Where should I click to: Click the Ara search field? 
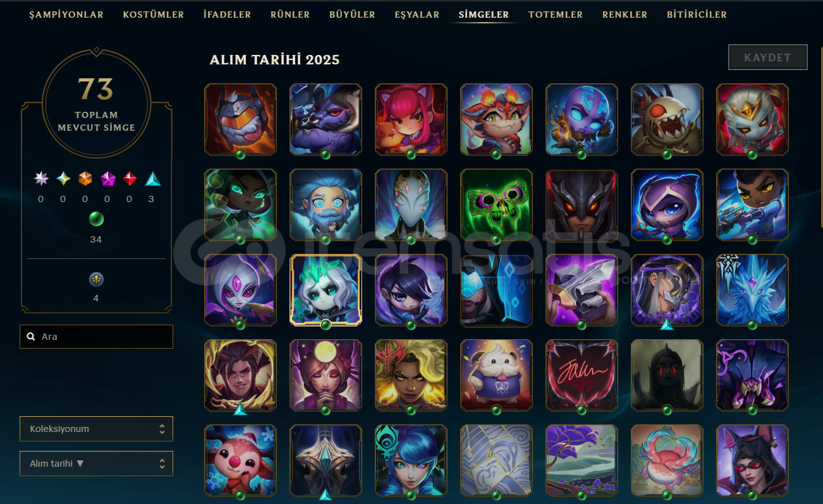(96, 337)
